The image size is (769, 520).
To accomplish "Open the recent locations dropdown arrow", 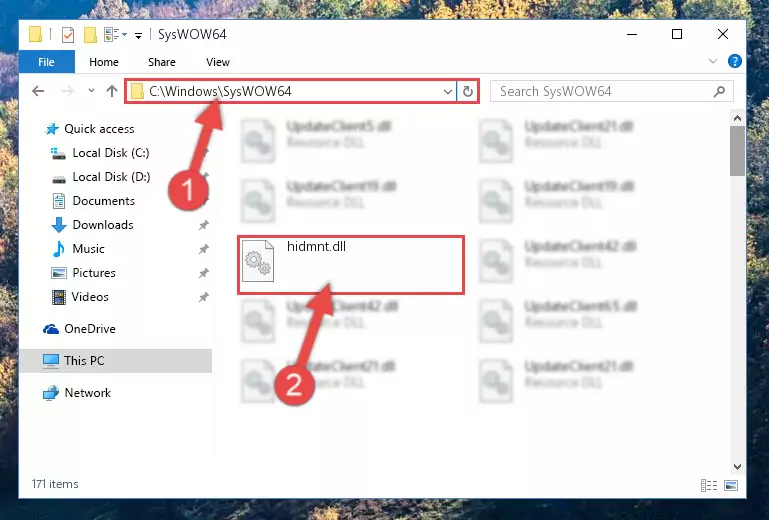I will point(91,91).
